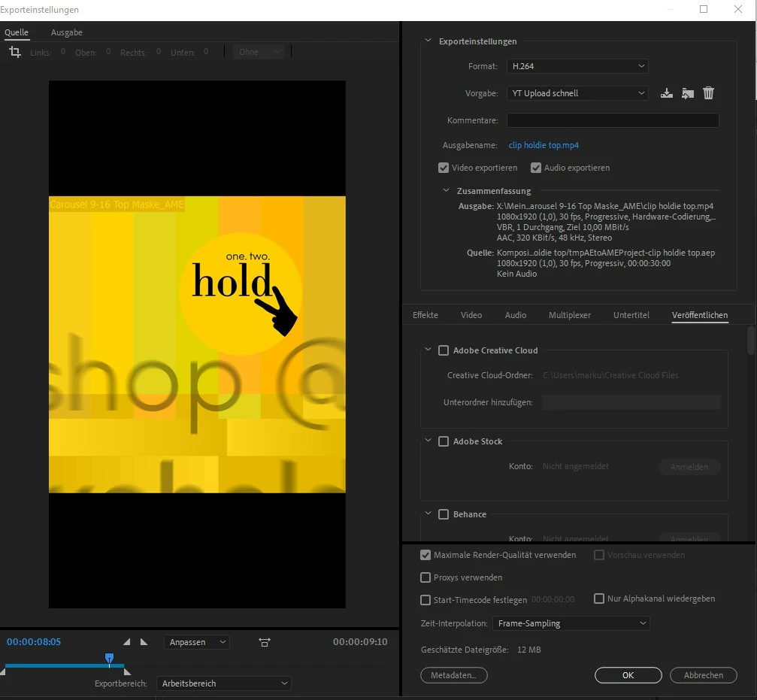The image size is (757, 700).
Task: Open Exportbereich Arbeitsbereich dropdown
Action: click(224, 683)
